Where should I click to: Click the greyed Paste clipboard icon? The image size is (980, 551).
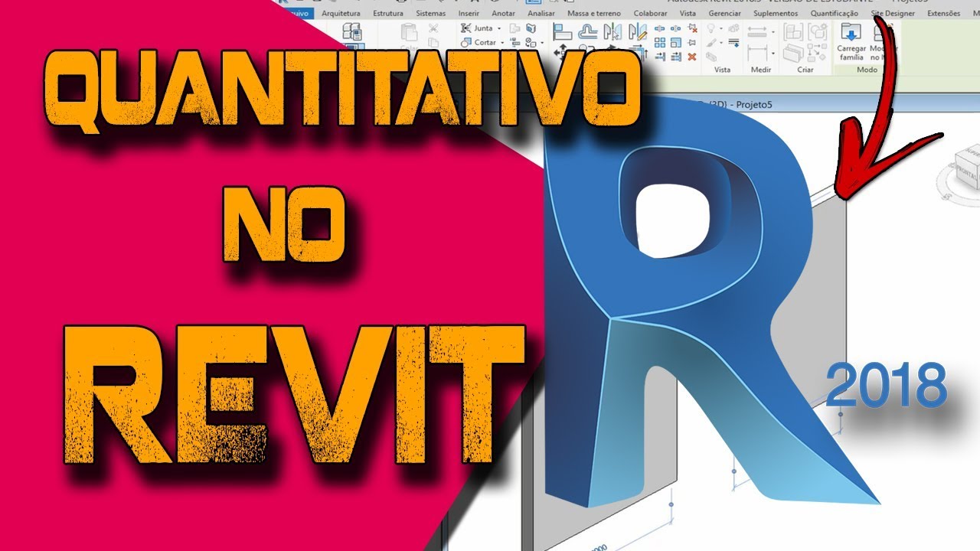409,32
